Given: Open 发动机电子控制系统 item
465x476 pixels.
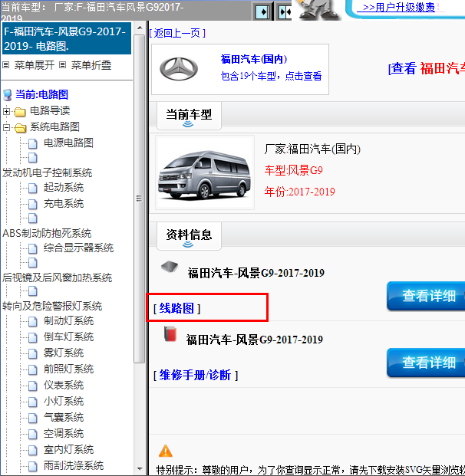Looking at the screenshot, I should point(47,172).
